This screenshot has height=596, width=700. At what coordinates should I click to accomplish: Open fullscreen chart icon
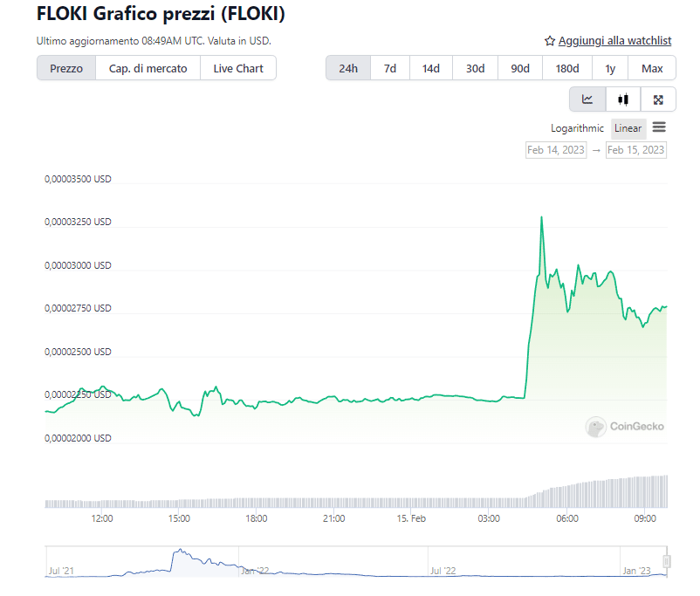pos(658,99)
